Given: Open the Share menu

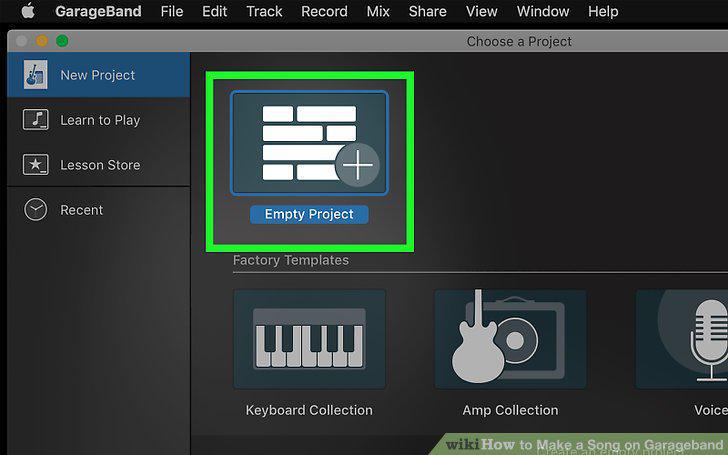Looking at the screenshot, I should coord(428,11).
